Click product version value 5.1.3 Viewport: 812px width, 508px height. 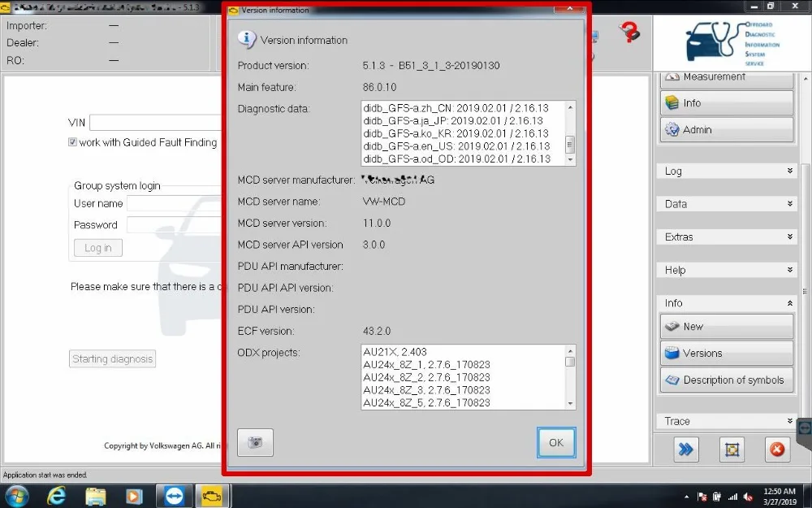coord(431,66)
